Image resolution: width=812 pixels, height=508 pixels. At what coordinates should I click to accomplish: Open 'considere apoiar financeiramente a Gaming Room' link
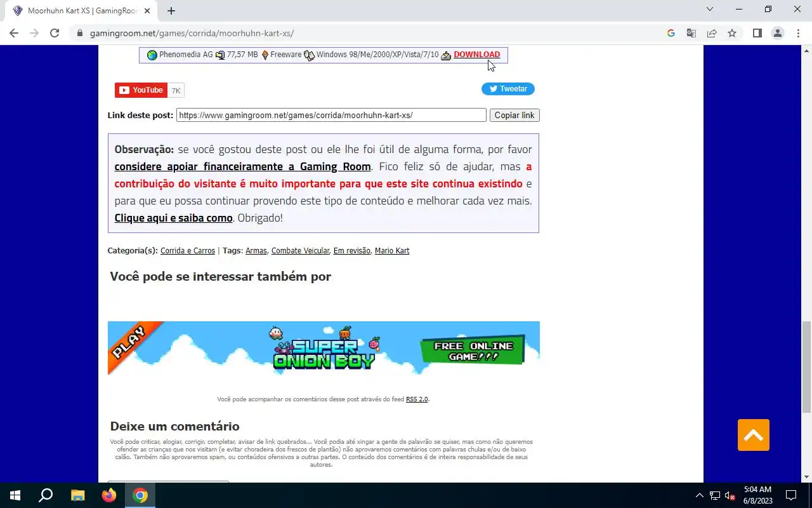pyautogui.click(x=242, y=166)
